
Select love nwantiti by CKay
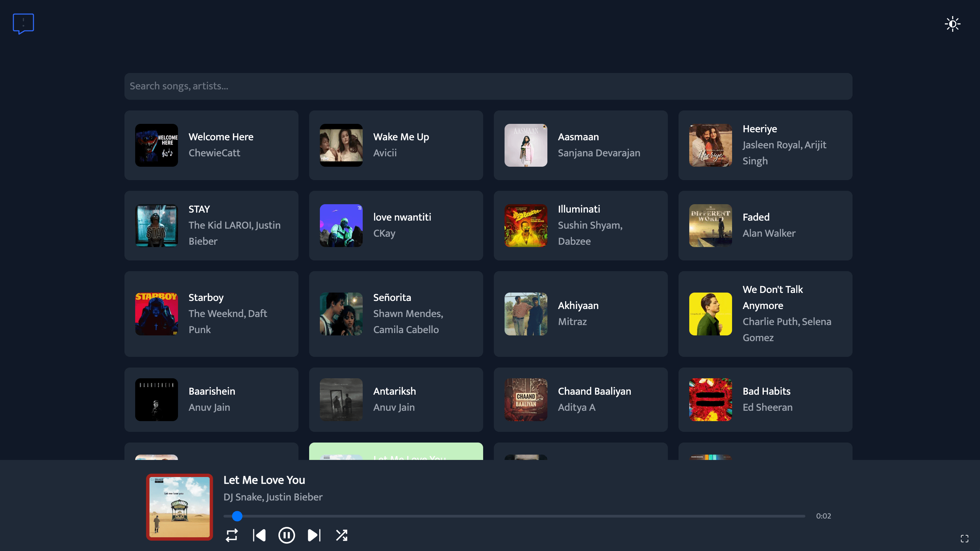click(x=396, y=225)
